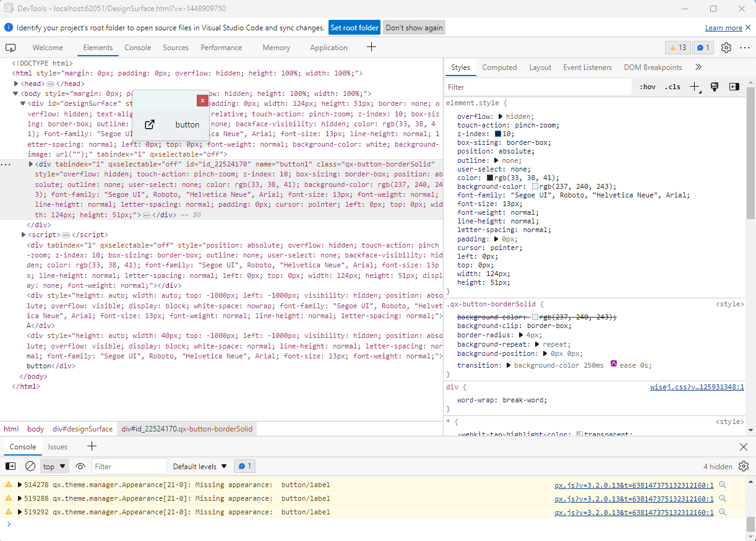
Task: Show more Styles sidebar tabs chevron
Action: tap(698, 67)
